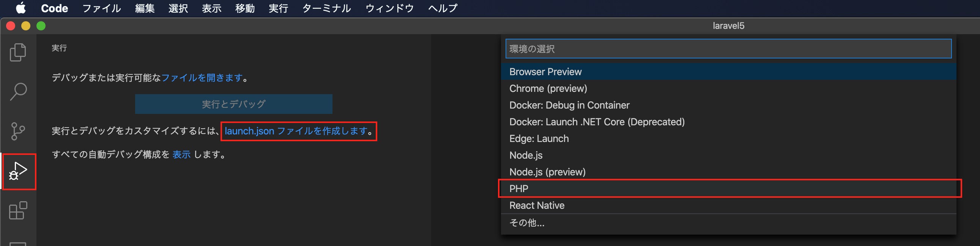Focus the 環境の選択 input field
This screenshot has height=246, width=980.
(728, 49)
